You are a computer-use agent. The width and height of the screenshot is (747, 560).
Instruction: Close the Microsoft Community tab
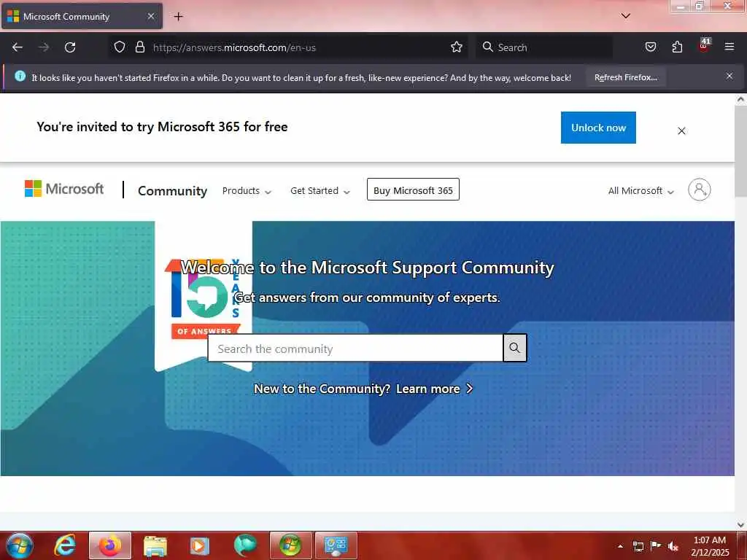click(151, 16)
